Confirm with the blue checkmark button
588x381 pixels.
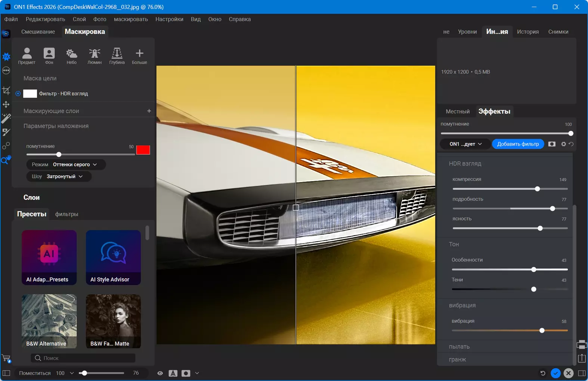click(x=555, y=373)
